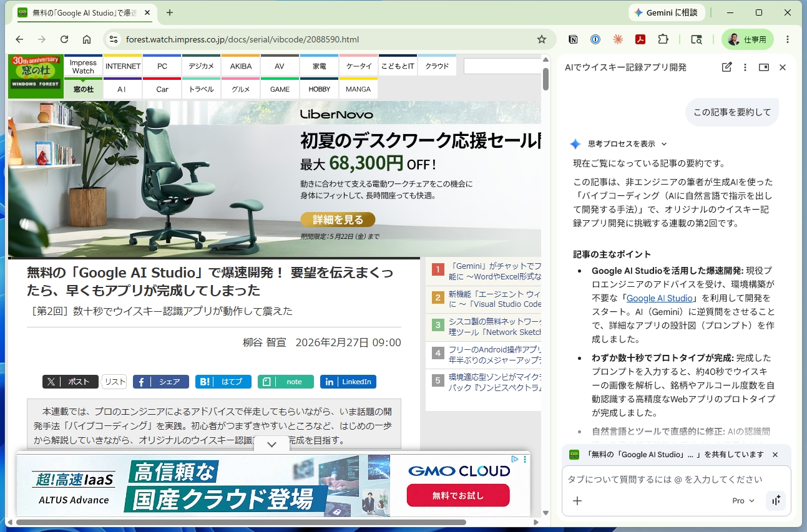This screenshot has height=532, width=807.
Task: Add attachment with plus icon in Gemini
Action: 577,501
